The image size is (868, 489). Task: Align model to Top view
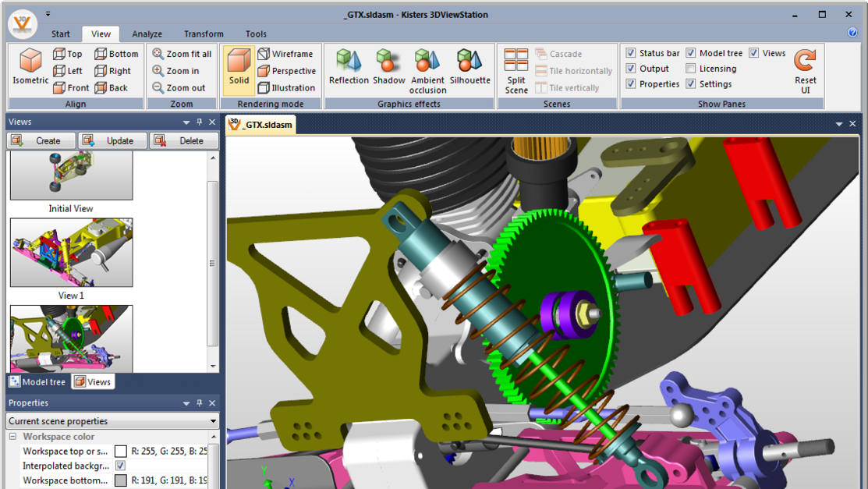click(68, 54)
